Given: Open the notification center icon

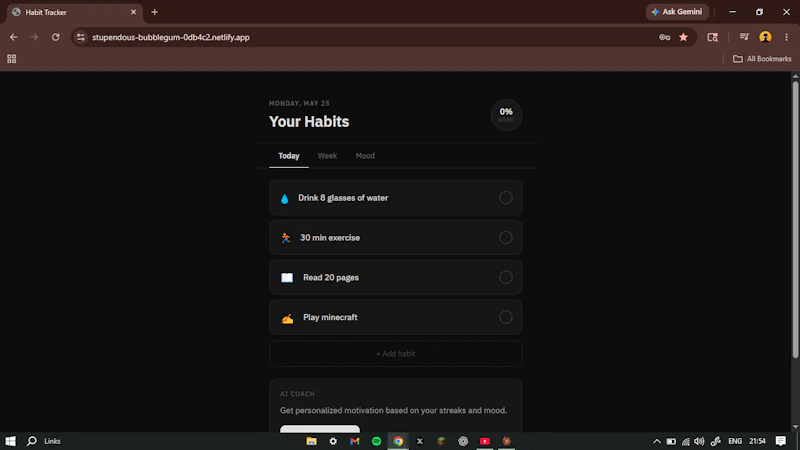Looking at the screenshot, I should [x=781, y=441].
